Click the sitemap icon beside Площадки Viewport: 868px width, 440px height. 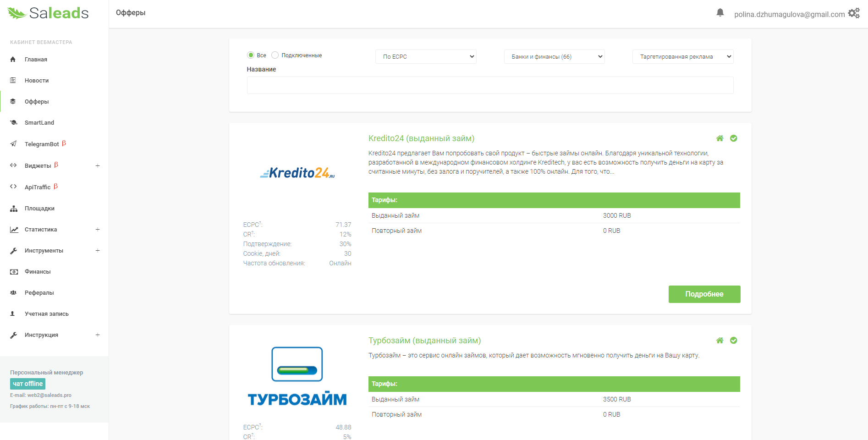click(x=14, y=208)
